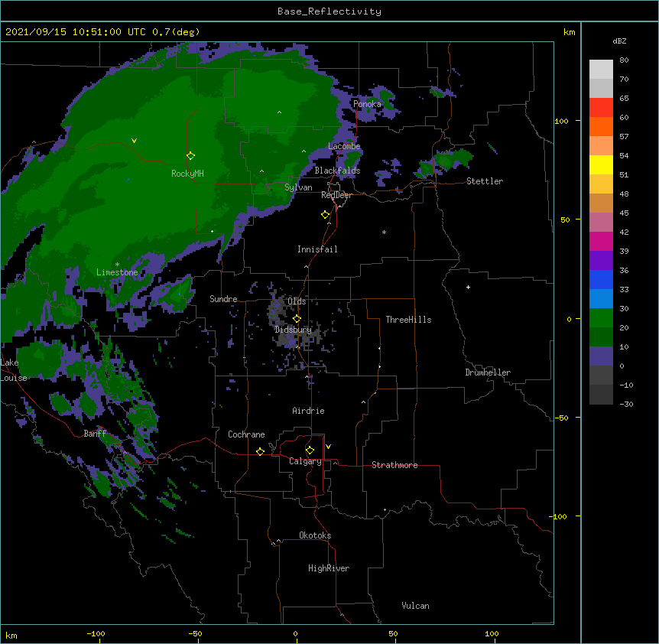This screenshot has width=659, height=644.
Task: Click the Limestone label
Action: [x=117, y=272]
